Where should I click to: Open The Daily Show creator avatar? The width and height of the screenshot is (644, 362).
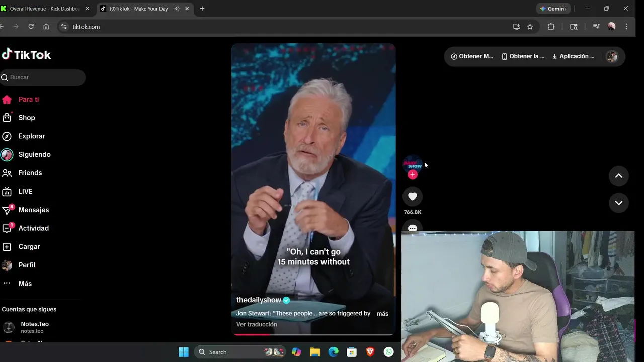tap(413, 163)
